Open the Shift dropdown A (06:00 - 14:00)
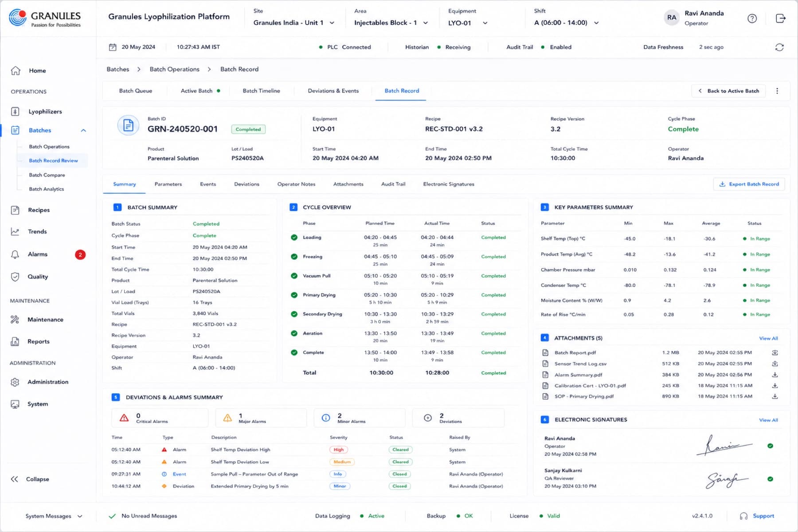 [x=567, y=23]
